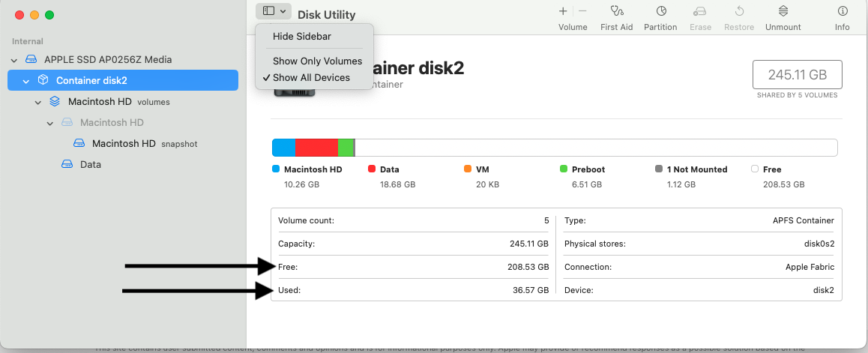Screen dimensions: 868x353
Task: Open the Partition pie icon
Action: 660,10
